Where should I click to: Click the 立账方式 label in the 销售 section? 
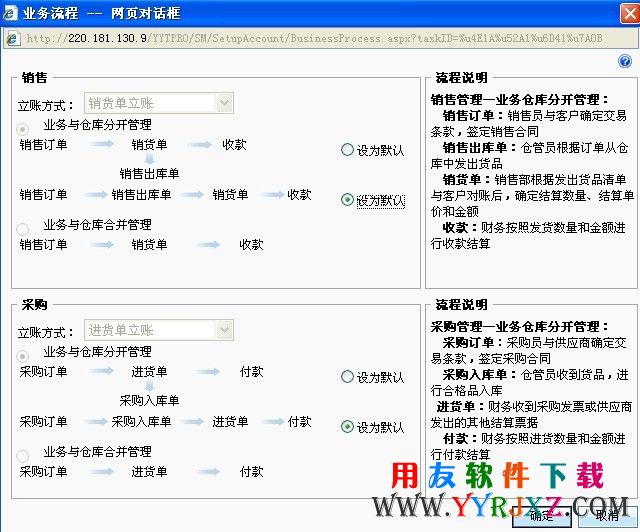(x=45, y=106)
